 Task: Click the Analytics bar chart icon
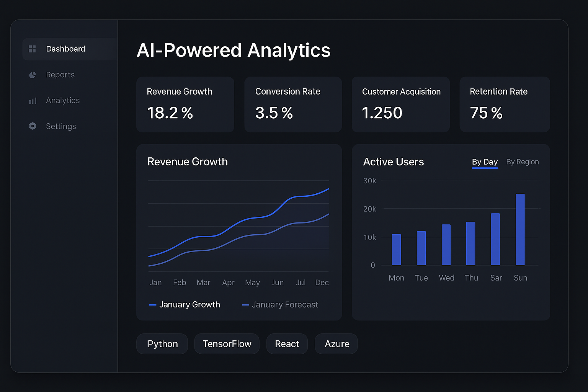pos(33,101)
